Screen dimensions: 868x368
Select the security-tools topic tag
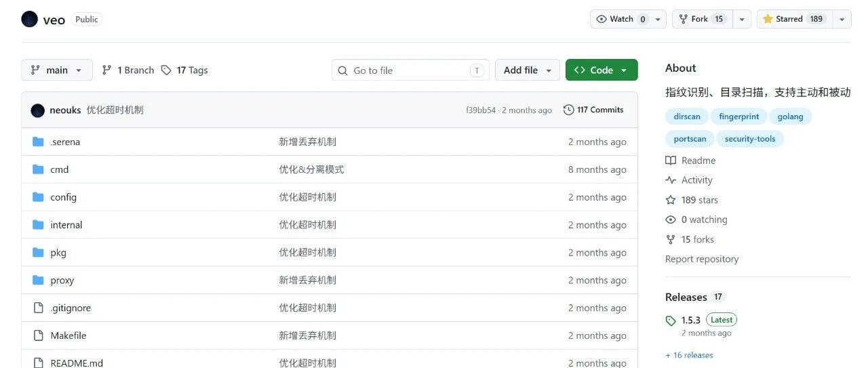pyautogui.click(x=750, y=139)
